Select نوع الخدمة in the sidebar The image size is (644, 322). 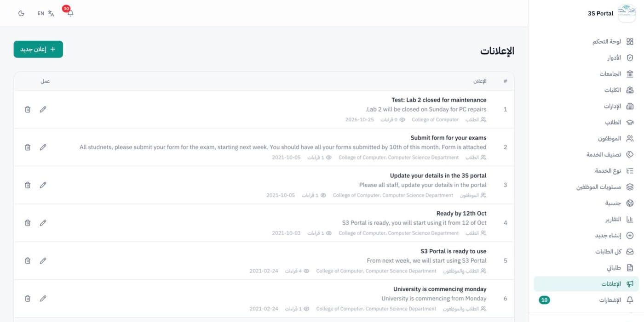coord(586,171)
